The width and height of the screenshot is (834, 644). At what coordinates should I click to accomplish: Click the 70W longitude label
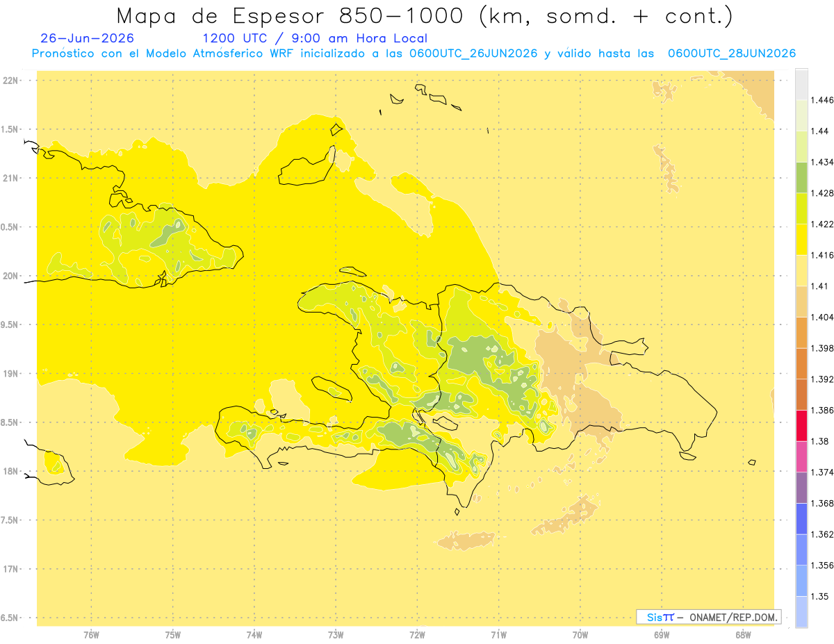(580, 635)
